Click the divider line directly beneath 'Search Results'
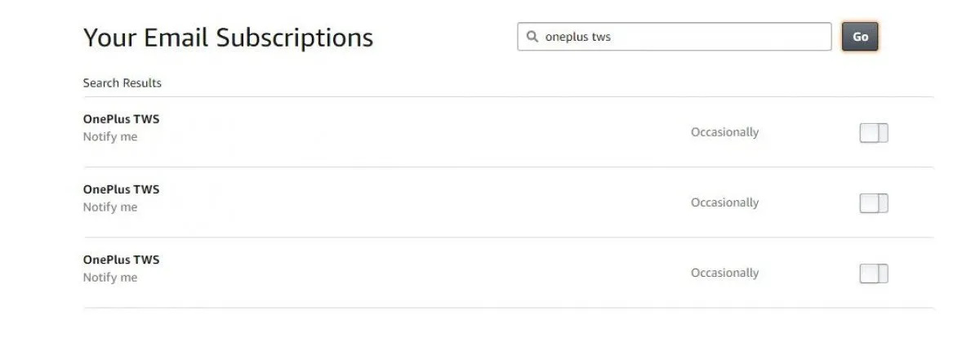This screenshot has height=338, width=980. point(506,97)
